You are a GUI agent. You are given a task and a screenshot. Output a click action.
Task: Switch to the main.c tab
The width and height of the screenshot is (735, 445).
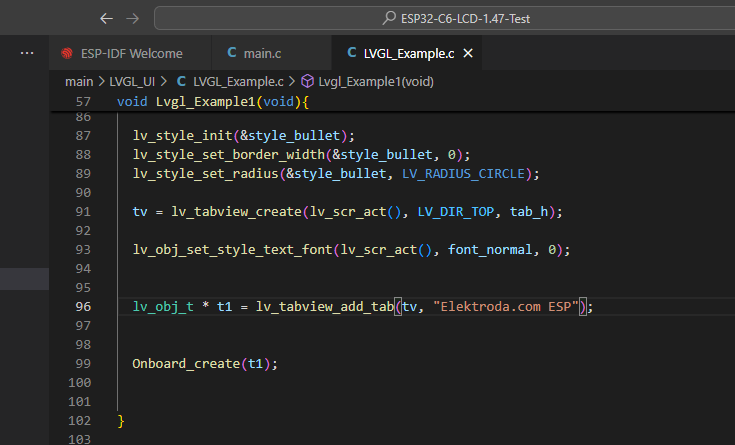[271, 53]
